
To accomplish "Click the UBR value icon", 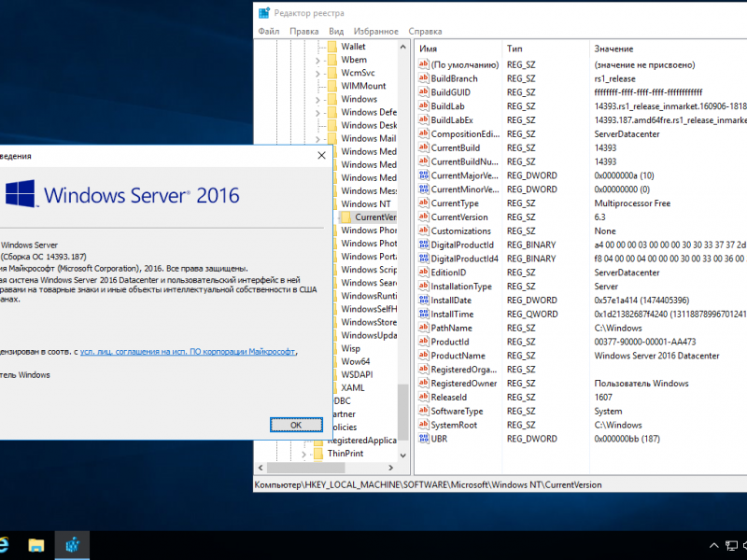I will [x=424, y=439].
